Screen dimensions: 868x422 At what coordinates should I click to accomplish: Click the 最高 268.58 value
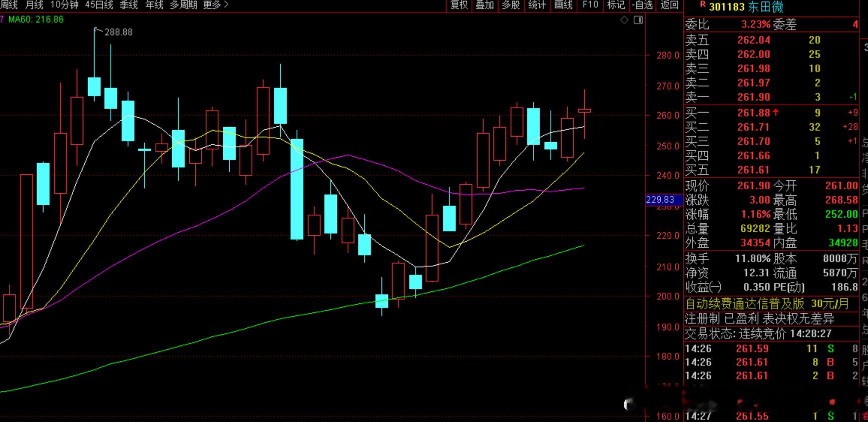[x=841, y=200]
